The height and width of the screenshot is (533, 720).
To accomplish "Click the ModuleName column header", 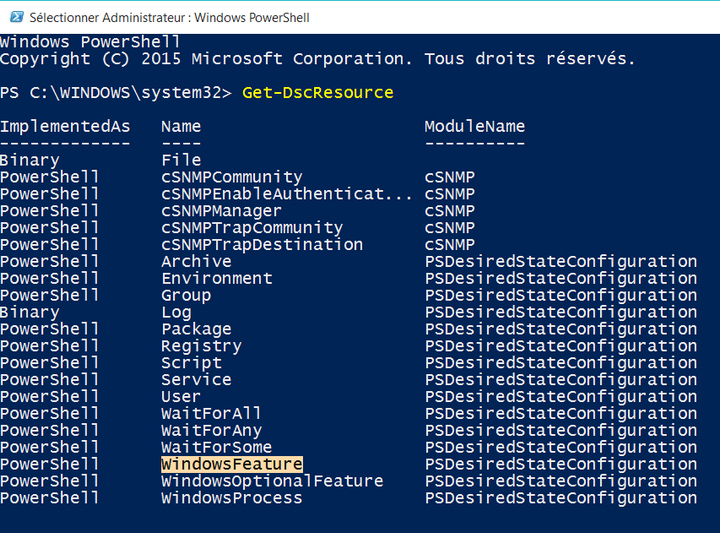I will (474, 126).
